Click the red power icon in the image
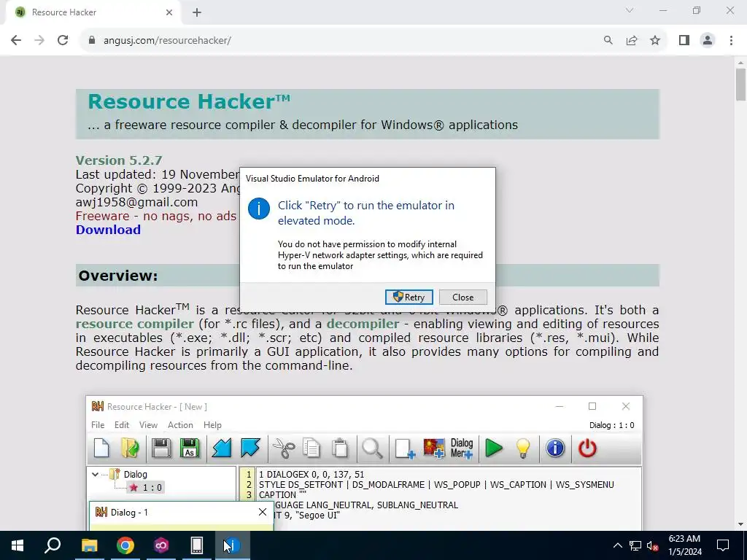Image resolution: width=747 pixels, height=560 pixels. point(587,448)
